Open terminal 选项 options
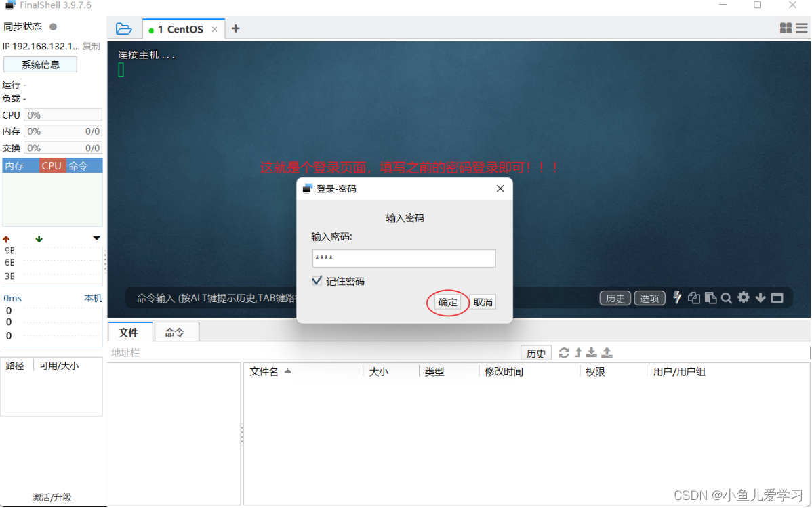Image resolution: width=812 pixels, height=508 pixels. [649, 298]
